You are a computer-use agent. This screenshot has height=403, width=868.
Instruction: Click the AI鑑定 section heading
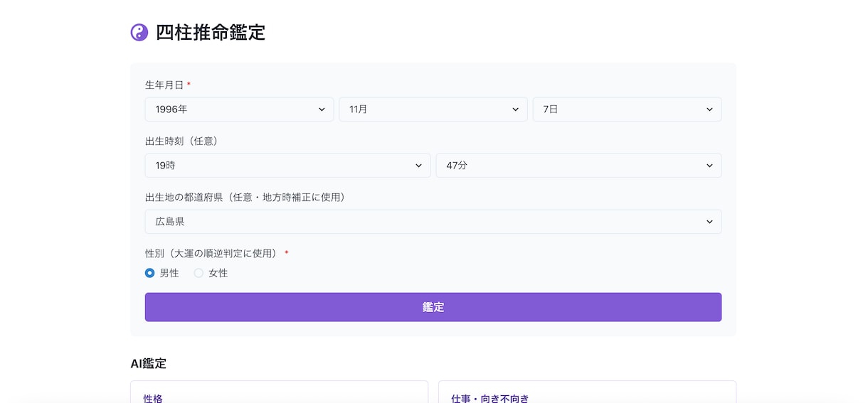pyautogui.click(x=148, y=363)
